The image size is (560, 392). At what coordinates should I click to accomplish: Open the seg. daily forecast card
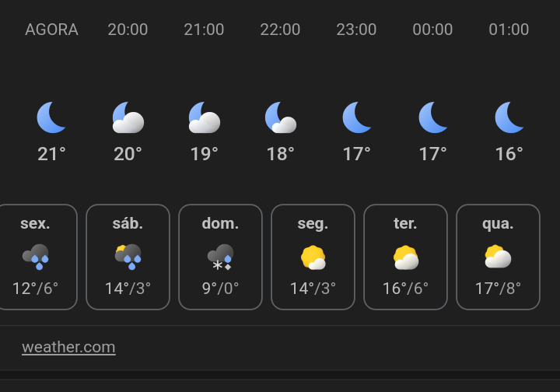313,257
